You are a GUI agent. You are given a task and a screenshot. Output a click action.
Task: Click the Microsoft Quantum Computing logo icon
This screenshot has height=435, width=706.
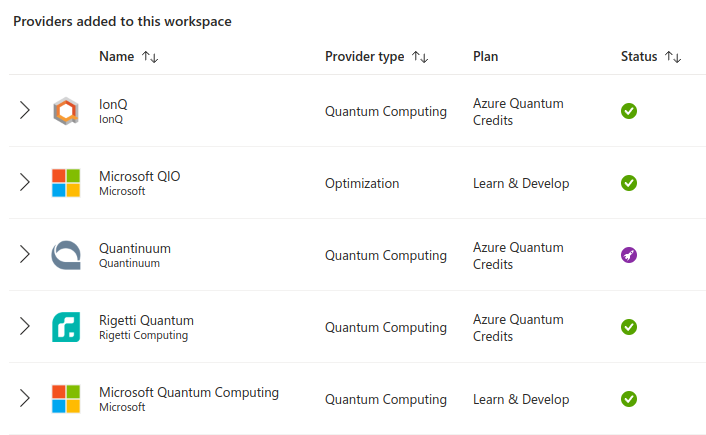[x=66, y=399]
